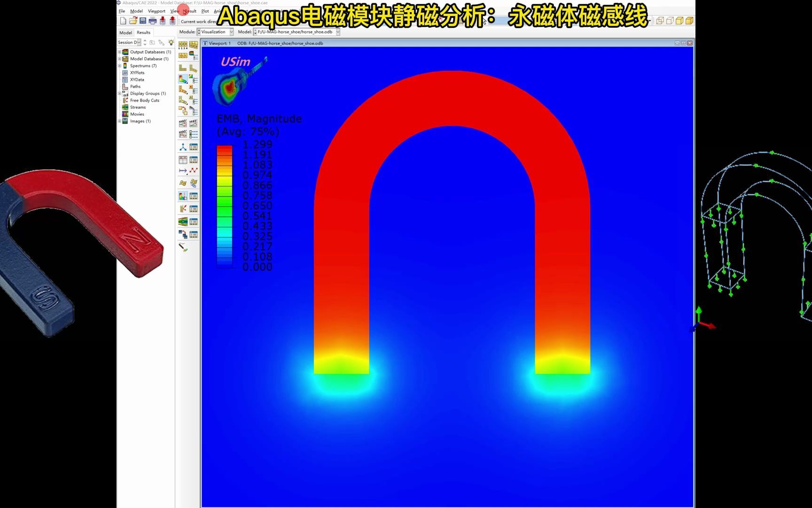Select the filled render style cube
812x508 pixels.
coord(679,21)
